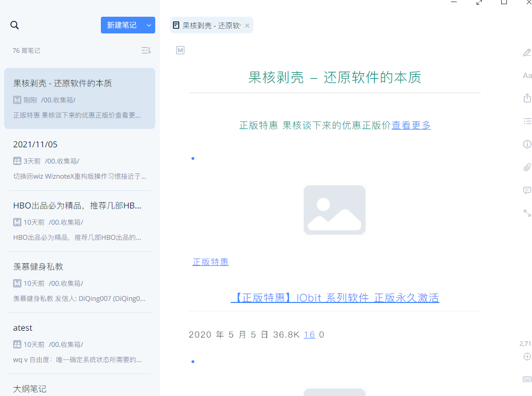The width and height of the screenshot is (532, 396).
Task: Toggle fullscreen editing mode
Action: tap(527, 213)
